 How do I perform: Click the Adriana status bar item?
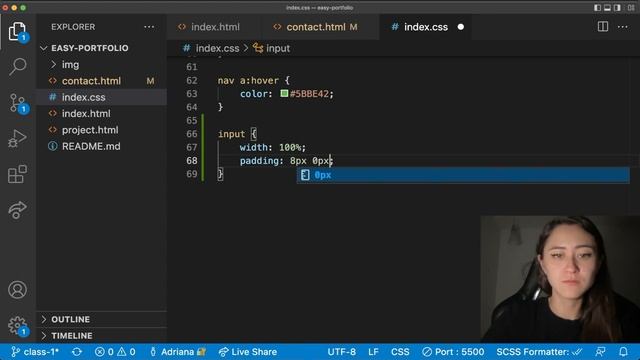pyautogui.click(x=178, y=352)
